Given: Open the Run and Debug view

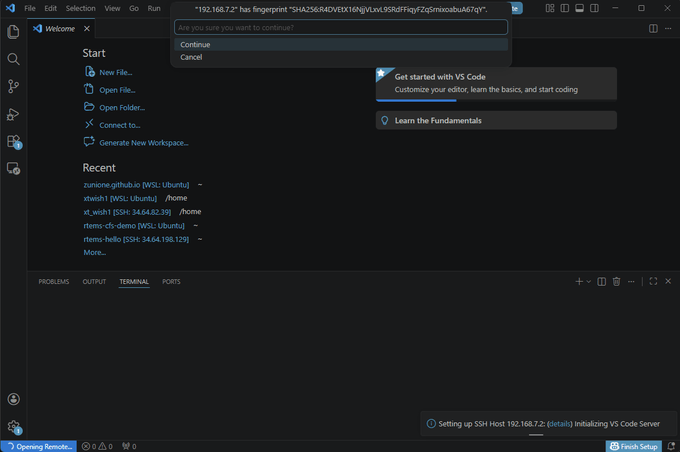Looking at the screenshot, I should click(13, 114).
